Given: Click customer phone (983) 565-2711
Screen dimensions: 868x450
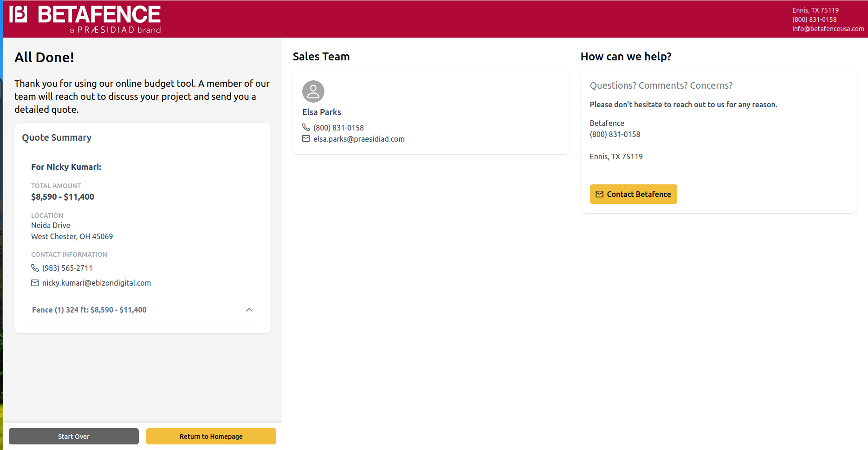Looking at the screenshot, I should point(67,268).
